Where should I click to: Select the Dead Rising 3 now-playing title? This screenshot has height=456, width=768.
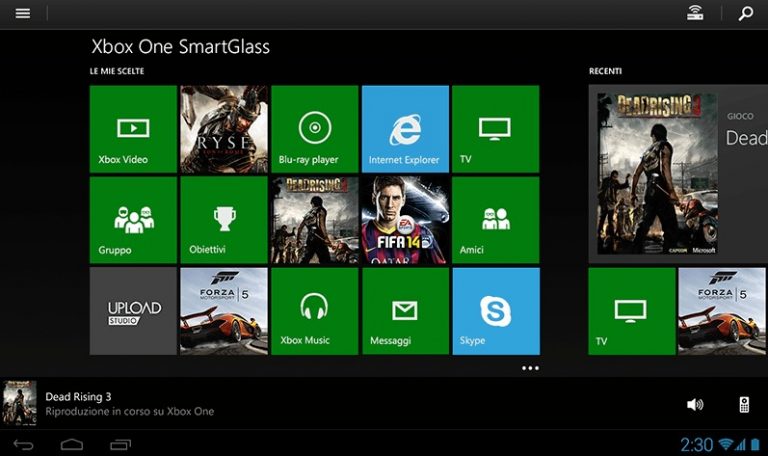pos(78,396)
